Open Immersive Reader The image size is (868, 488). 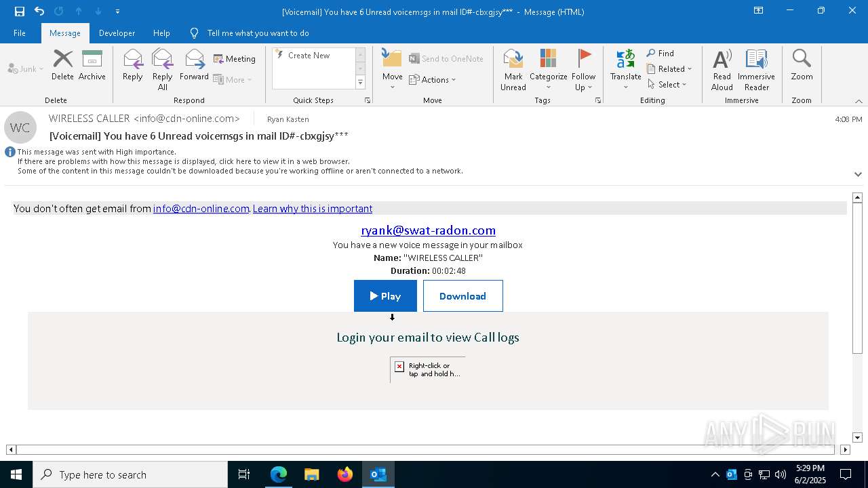[756, 70]
